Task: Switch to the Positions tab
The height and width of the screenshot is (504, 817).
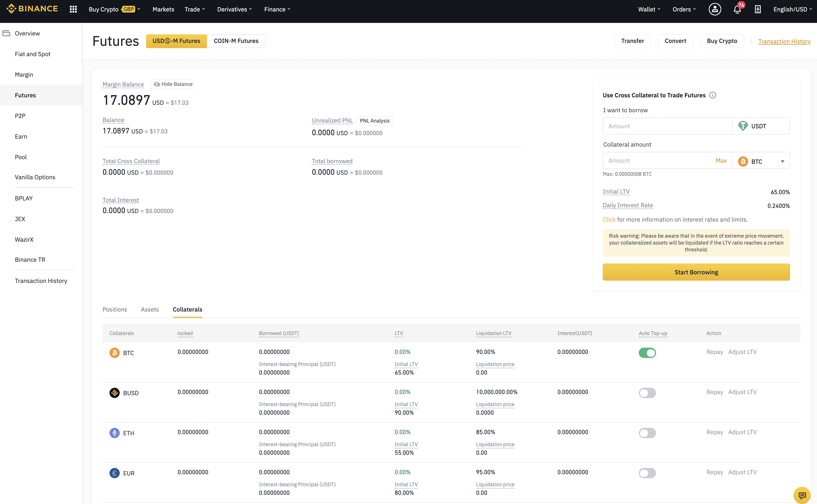Action: 115,309
